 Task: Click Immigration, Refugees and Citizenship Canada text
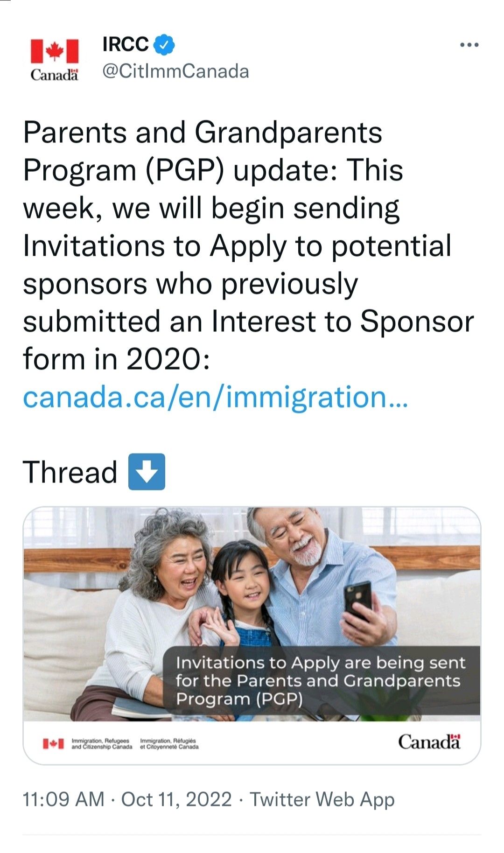tap(102, 744)
